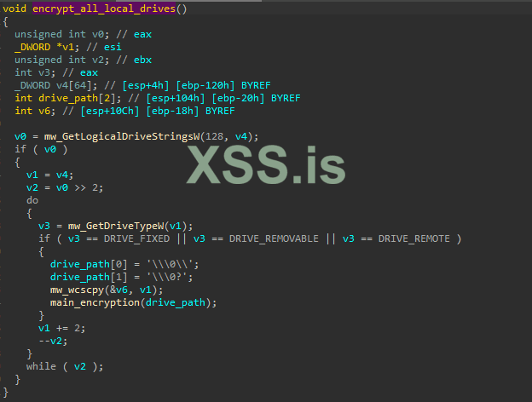This screenshot has width=532, height=402.
Task: Click the '--v2;' decrement statement
Action: point(53,341)
